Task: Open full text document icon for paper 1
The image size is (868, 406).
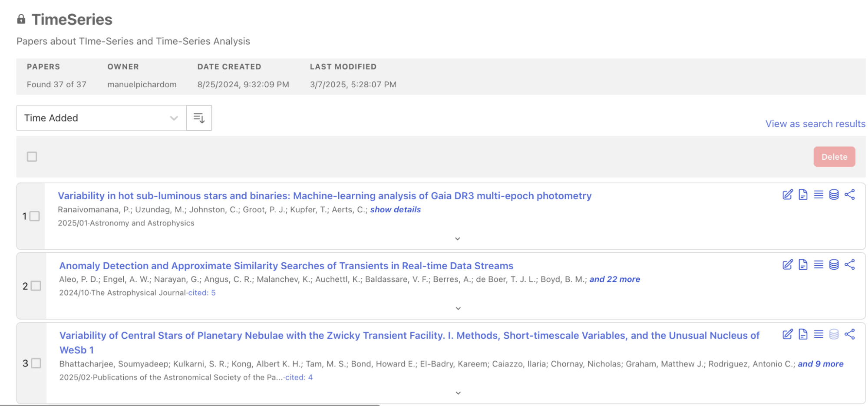Action: click(803, 195)
